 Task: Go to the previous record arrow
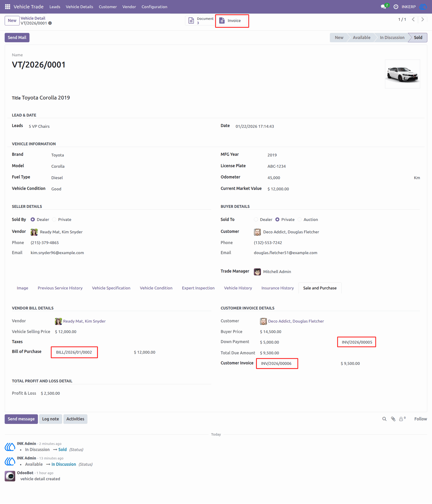click(x=413, y=19)
